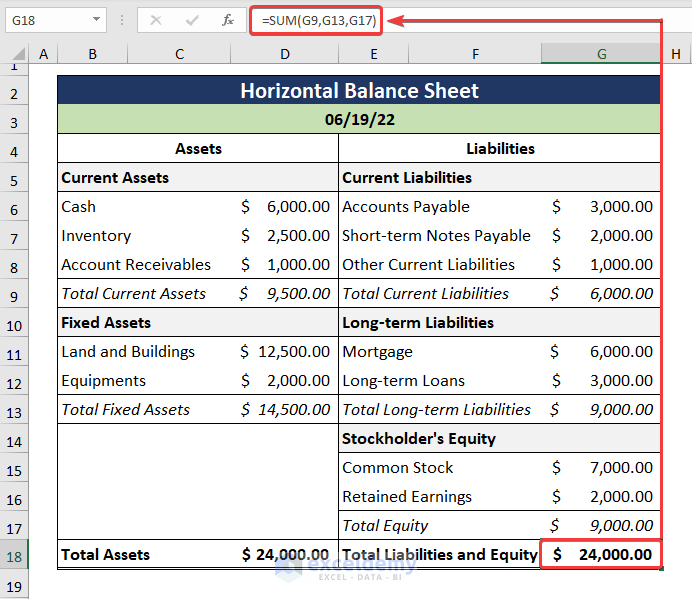Open the Name Box dropdown arrow

96,20
